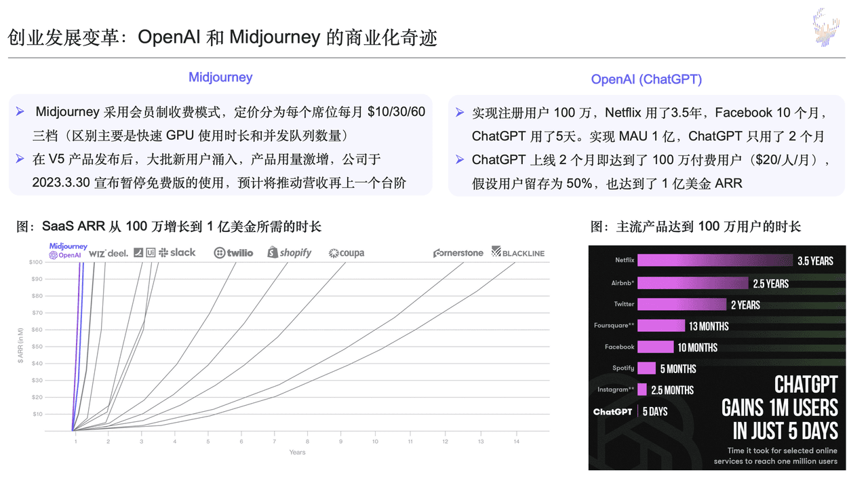Click the 'Instagram**' label
The image size is (868, 479).
tap(616, 389)
